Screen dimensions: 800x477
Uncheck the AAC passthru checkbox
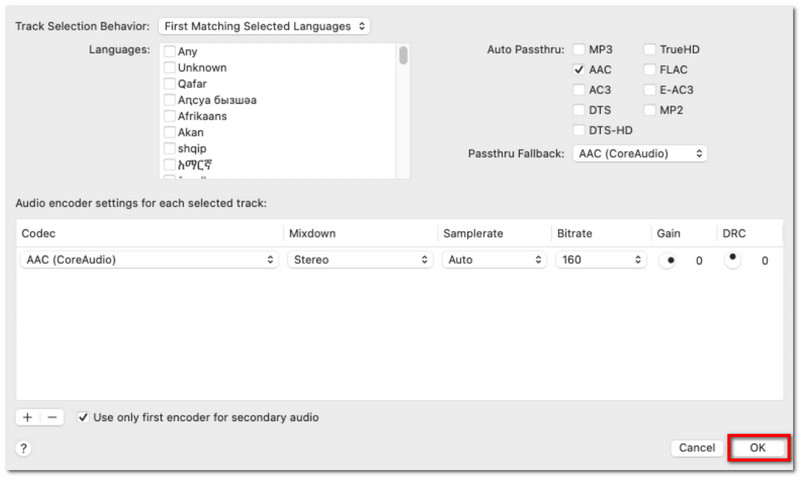(x=579, y=70)
